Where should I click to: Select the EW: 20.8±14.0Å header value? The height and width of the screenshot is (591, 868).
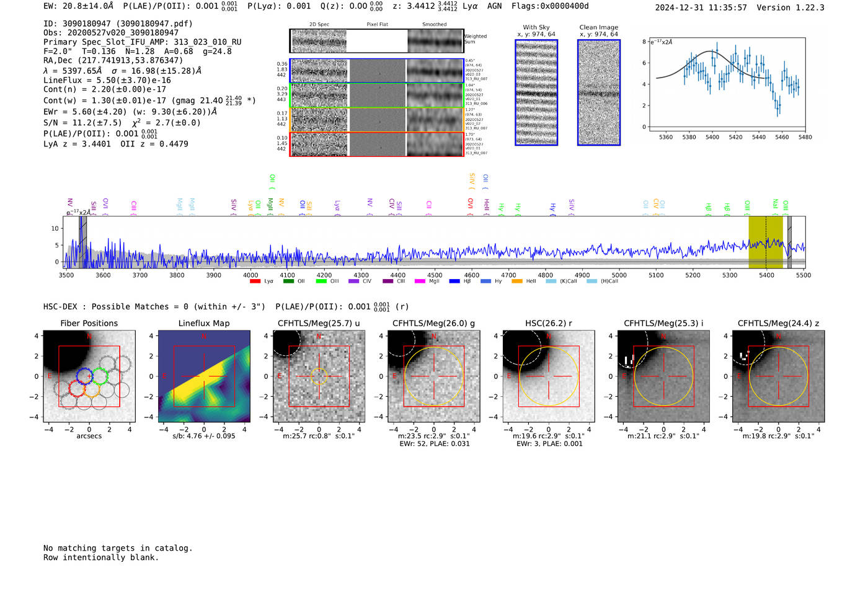tap(79, 6)
